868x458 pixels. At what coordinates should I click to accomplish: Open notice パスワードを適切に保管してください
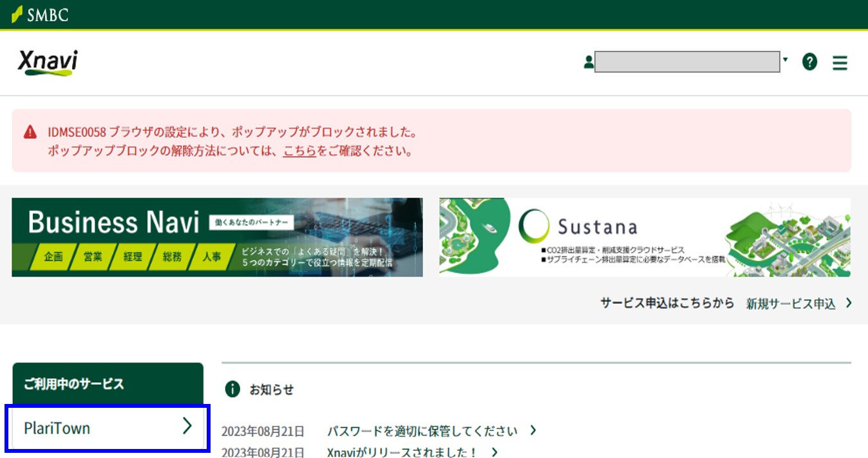coord(422,431)
